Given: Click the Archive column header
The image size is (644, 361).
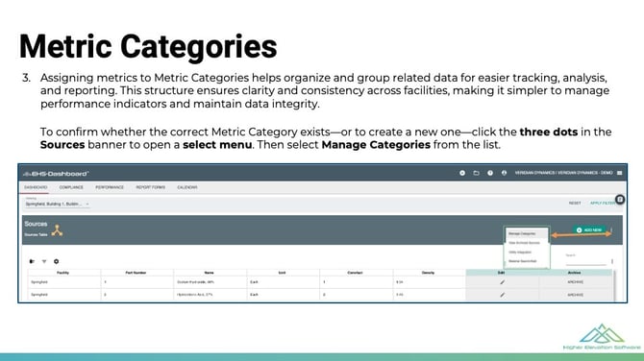Looking at the screenshot, I should [x=575, y=273].
